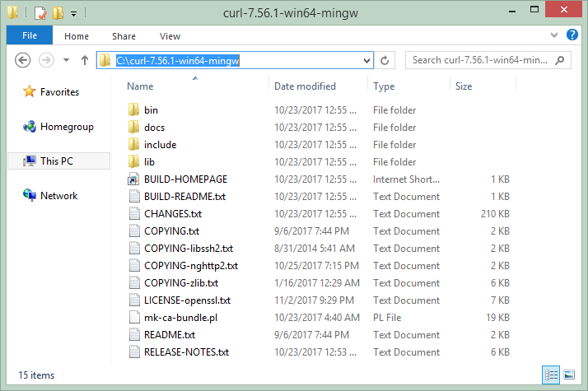The height and width of the screenshot is (391, 588).
Task: Go up one folder level
Action: coord(85,60)
